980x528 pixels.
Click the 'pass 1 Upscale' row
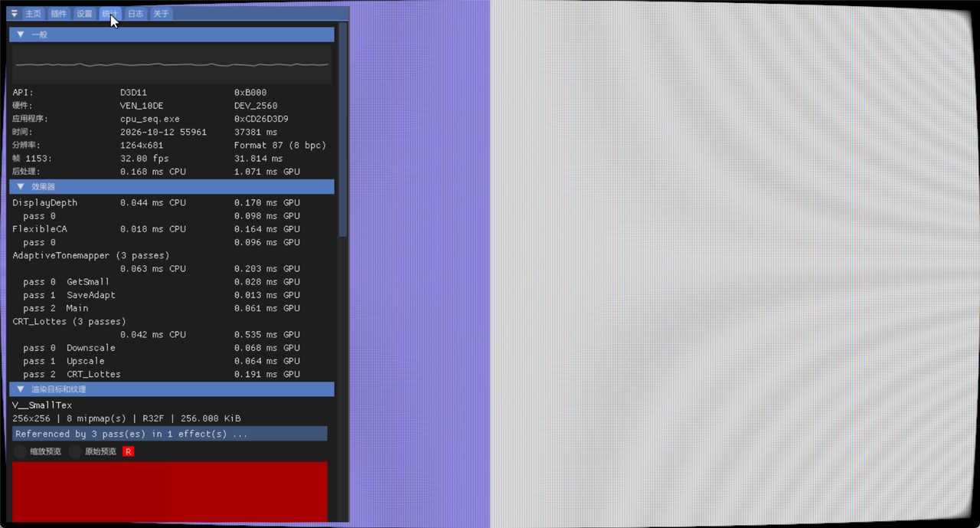64,361
